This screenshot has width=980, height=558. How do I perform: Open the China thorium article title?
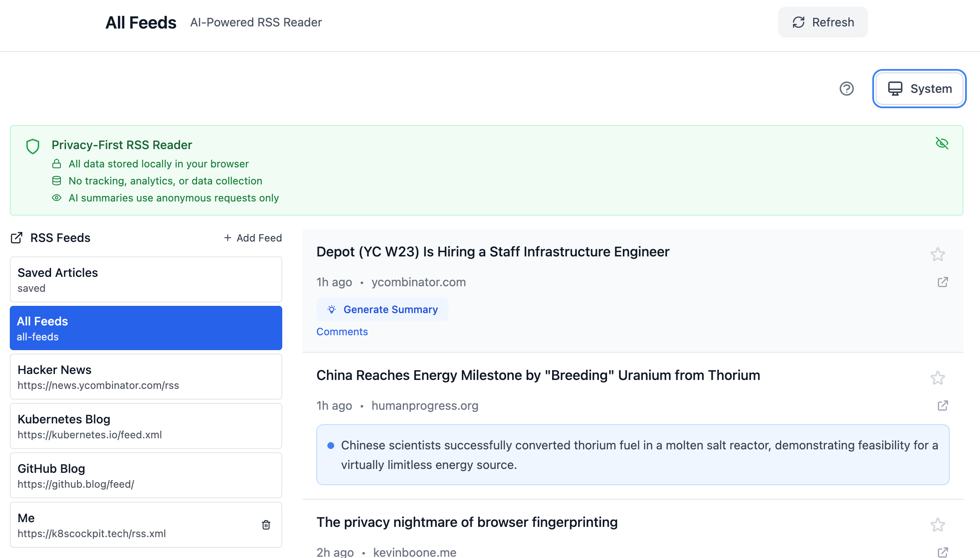tap(538, 375)
